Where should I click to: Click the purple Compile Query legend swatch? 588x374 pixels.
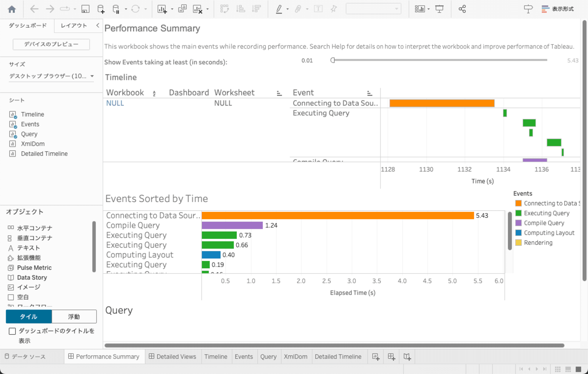tap(518, 223)
